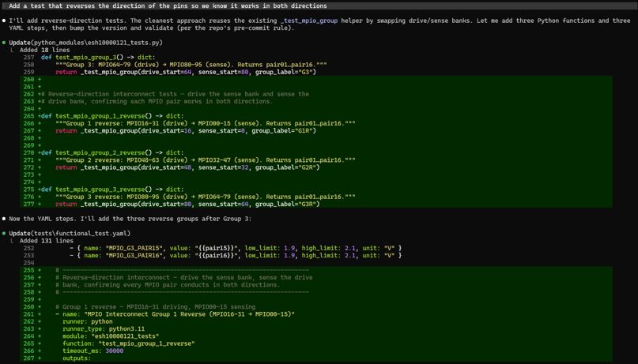Click low_limit: 1.9 in the PAIR15 row
This screenshot has height=364, width=638.
pyautogui.click(x=270, y=248)
